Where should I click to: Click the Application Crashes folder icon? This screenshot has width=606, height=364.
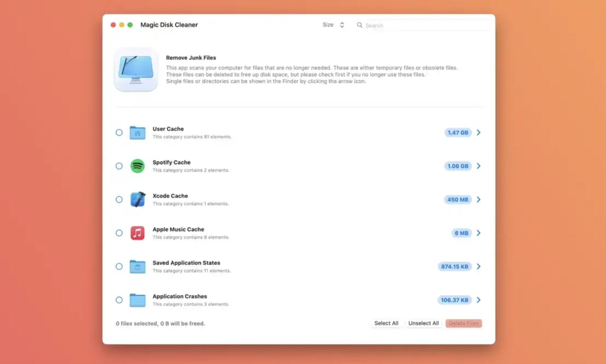(137, 300)
